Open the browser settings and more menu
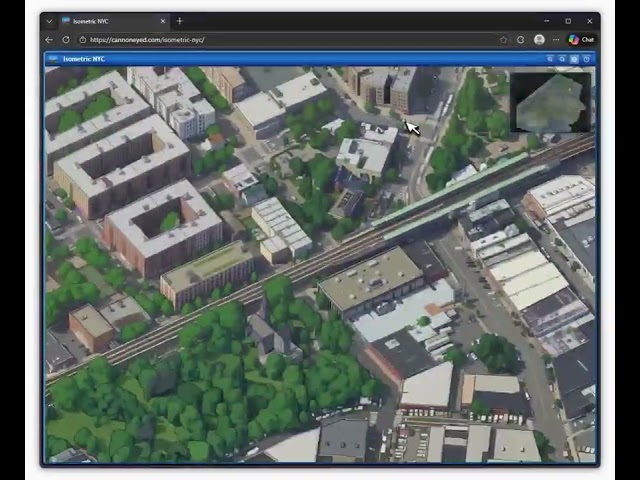The height and width of the screenshot is (480, 640). [x=556, y=40]
